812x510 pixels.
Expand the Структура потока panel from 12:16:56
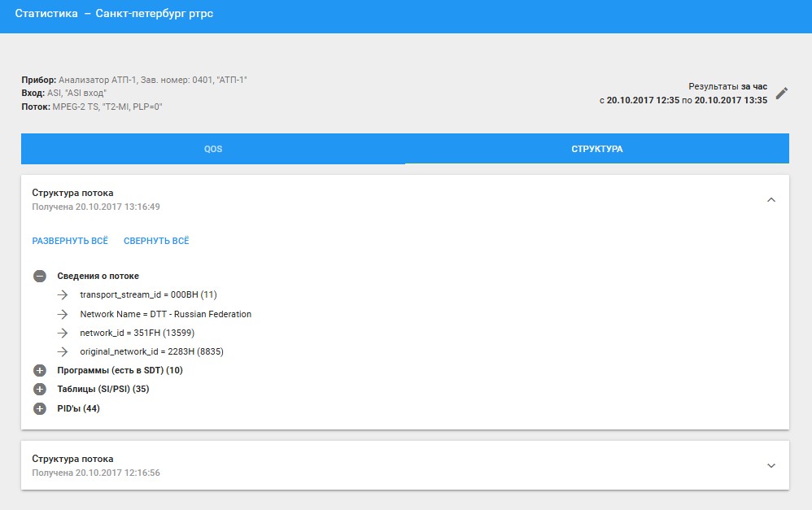[x=771, y=465]
